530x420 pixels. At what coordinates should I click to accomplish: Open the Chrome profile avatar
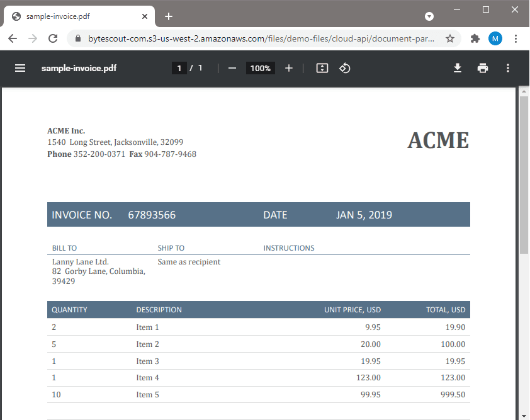coord(495,38)
